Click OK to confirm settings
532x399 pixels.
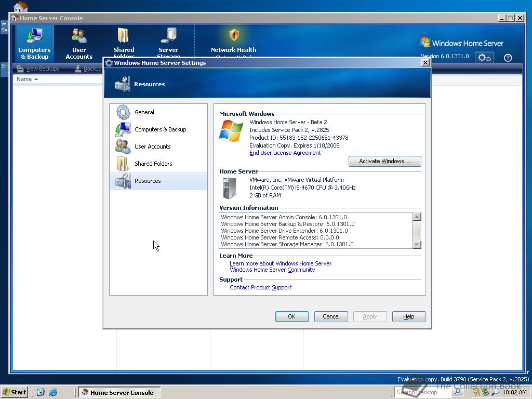point(292,316)
